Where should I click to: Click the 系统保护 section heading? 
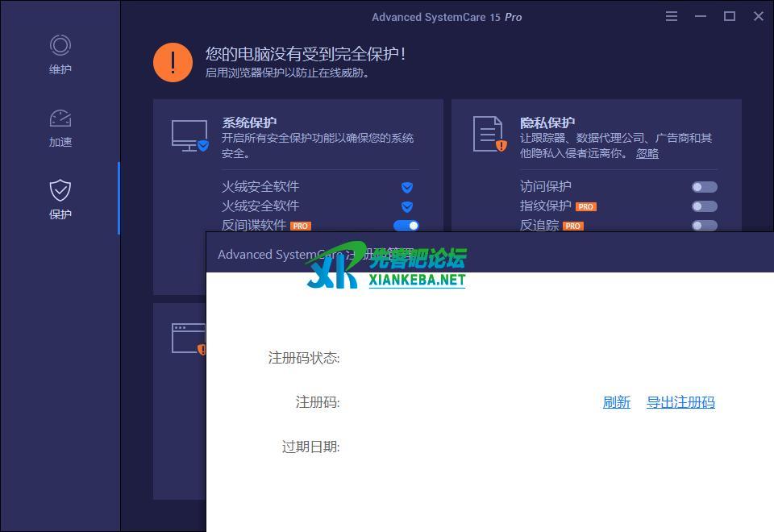click(x=249, y=123)
